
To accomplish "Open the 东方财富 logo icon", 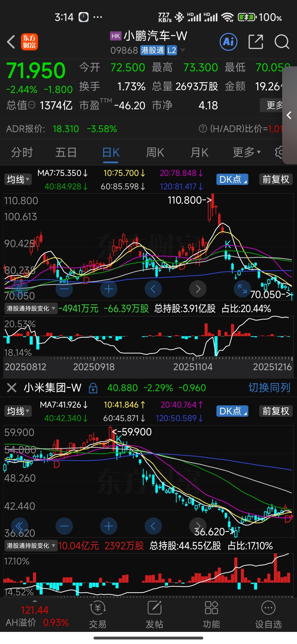I will click(x=29, y=42).
